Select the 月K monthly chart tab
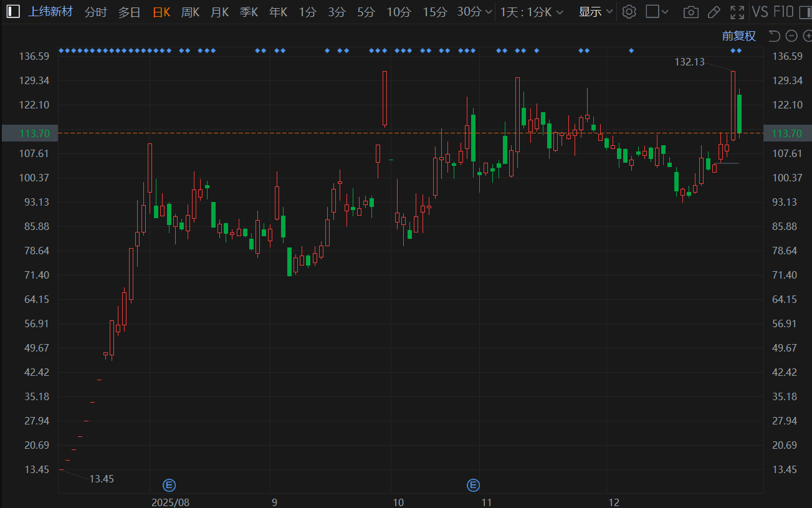 point(219,12)
